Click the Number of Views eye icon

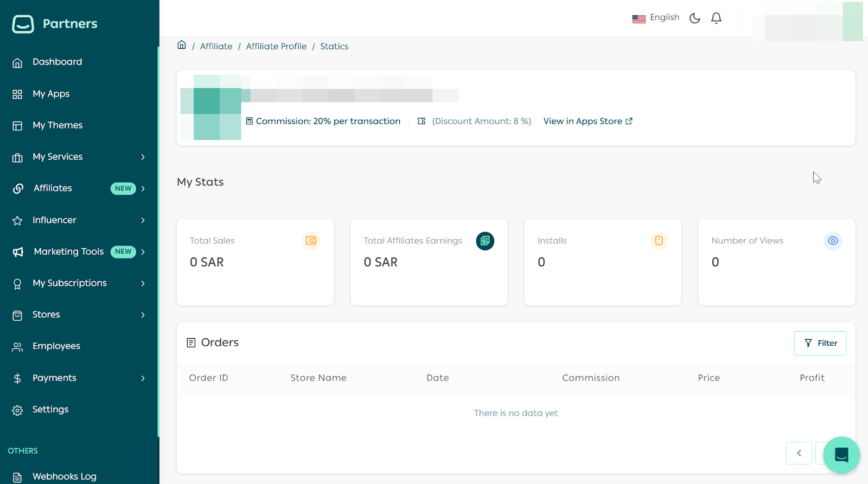coord(833,241)
